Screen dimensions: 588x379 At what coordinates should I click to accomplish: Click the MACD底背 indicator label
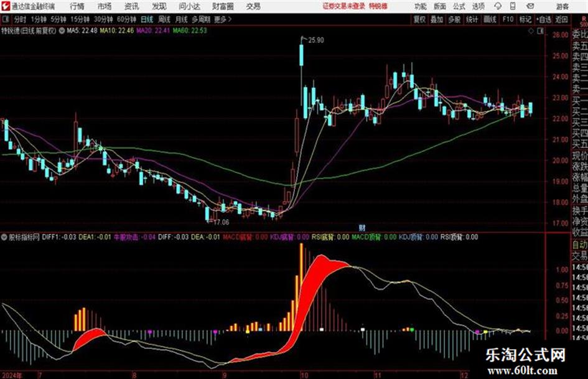(245, 237)
